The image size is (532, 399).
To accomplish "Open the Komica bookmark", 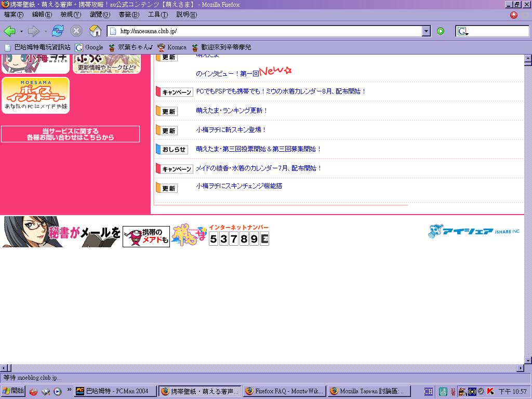I will coord(172,47).
